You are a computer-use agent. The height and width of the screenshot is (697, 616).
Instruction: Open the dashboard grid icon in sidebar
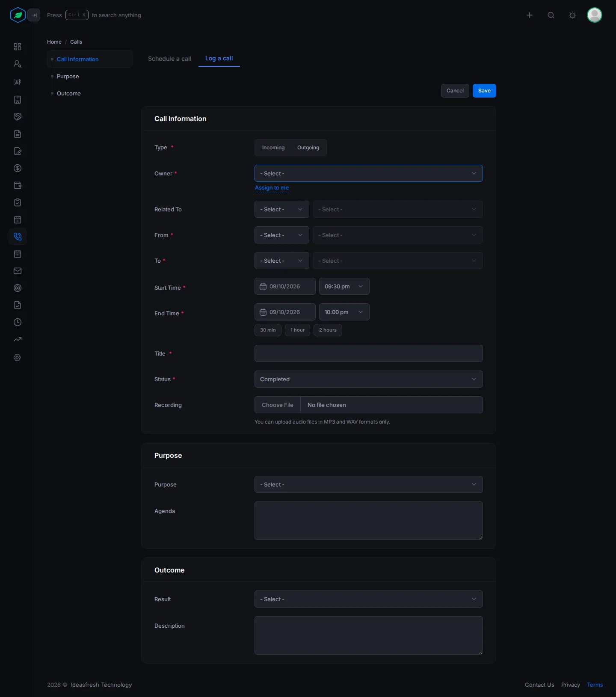coord(18,47)
